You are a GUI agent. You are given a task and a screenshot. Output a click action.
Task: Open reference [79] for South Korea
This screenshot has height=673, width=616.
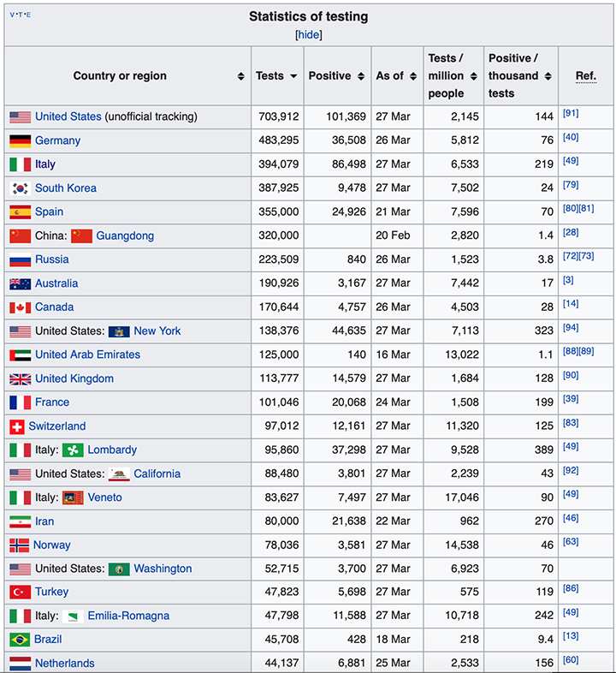pyautogui.click(x=571, y=185)
